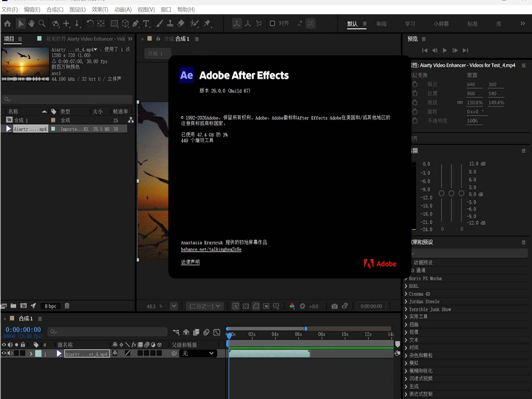Image resolution: width=532 pixels, height=399 pixels.
Task: Click layer 1 teal label color swatch
Action: coord(38,353)
